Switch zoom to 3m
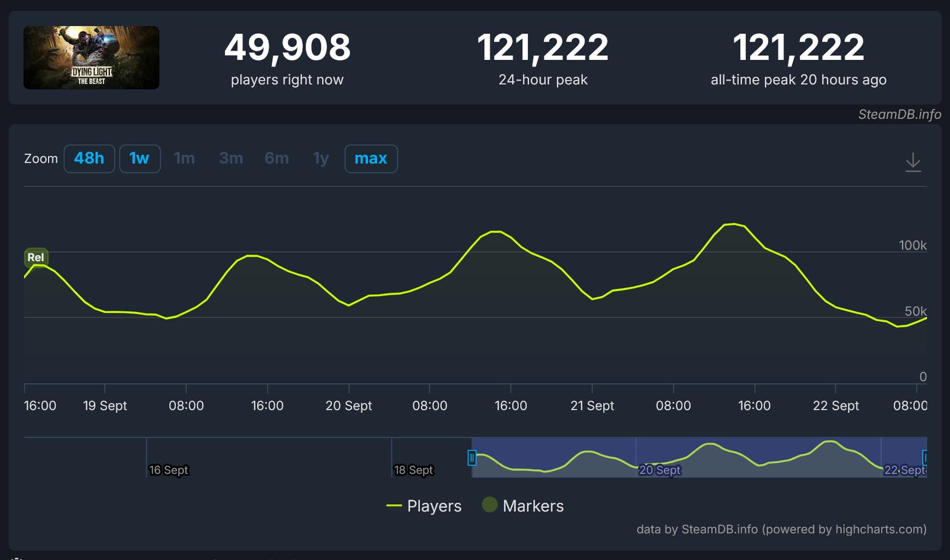Screen dimensions: 950x560 coord(231,159)
